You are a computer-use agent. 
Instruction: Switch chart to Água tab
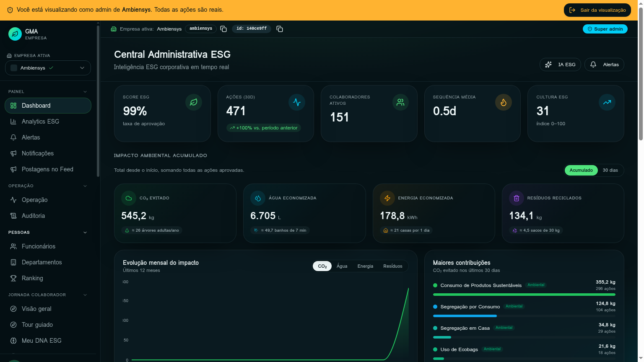[x=342, y=266]
